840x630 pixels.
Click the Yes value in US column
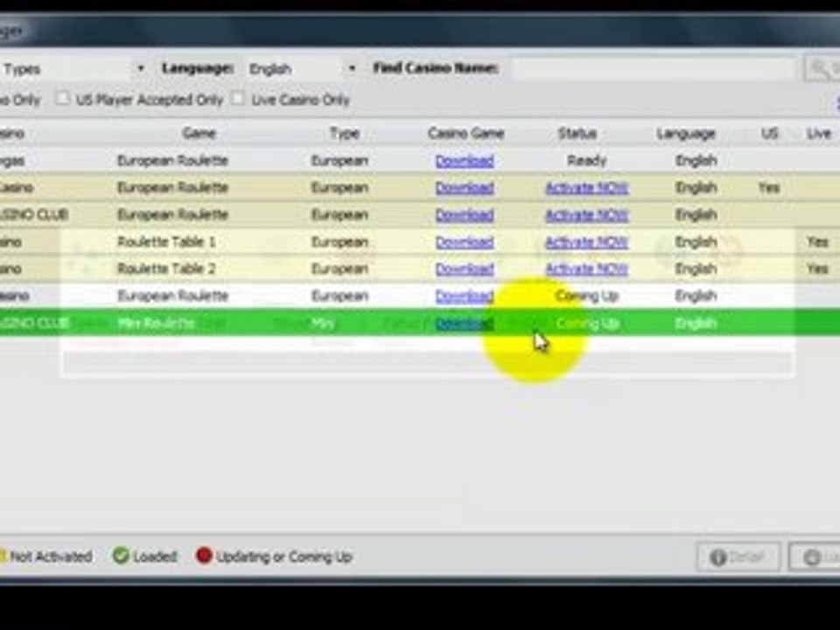tap(769, 187)
